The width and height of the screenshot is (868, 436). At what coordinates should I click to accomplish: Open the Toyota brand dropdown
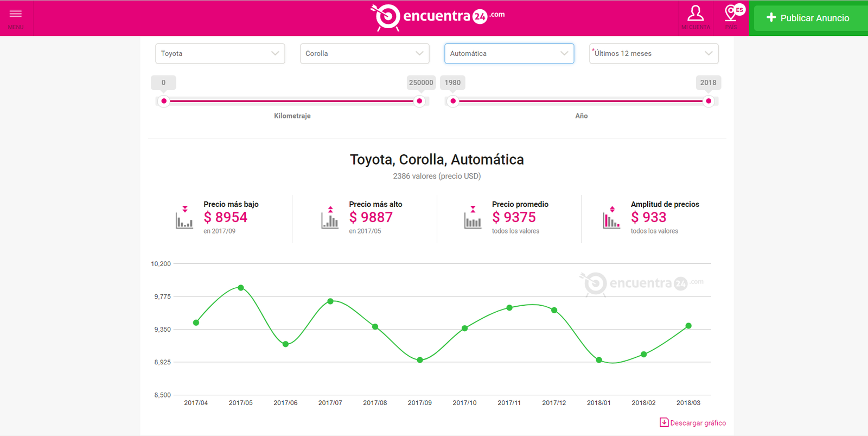tap(220, 54)
